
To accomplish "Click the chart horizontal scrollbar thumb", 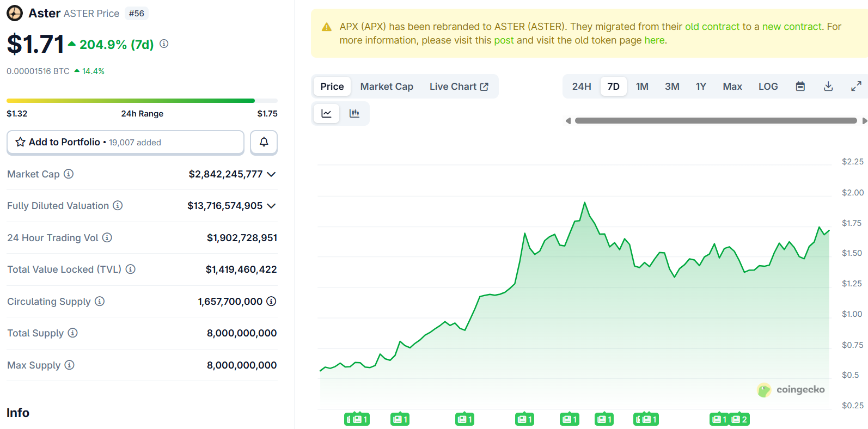I will (716, 121).
